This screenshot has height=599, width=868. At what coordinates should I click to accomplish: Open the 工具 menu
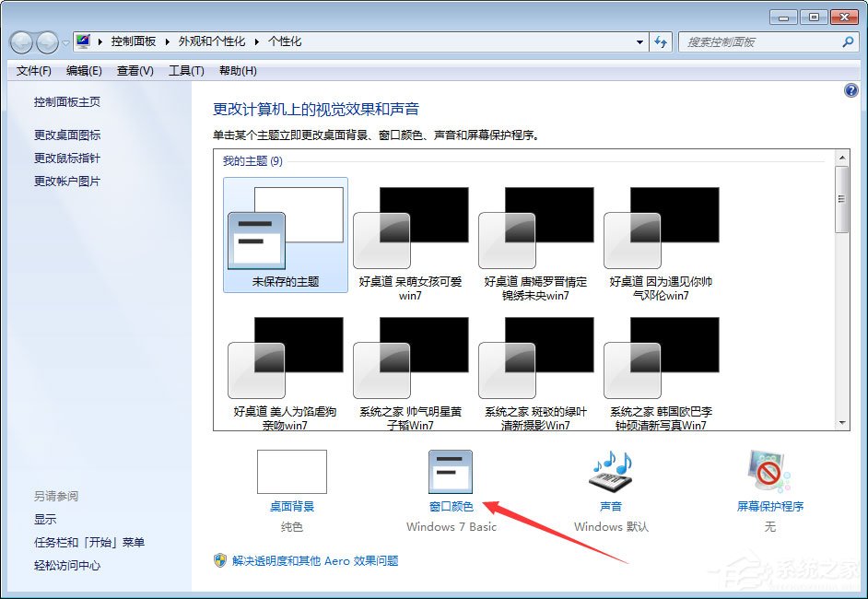pos(186,70)
